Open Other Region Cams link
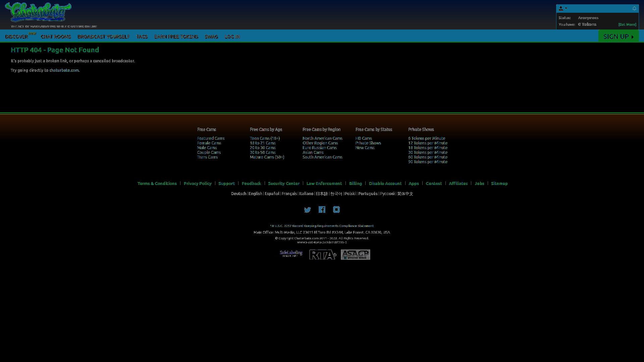 click(x=320, y=143)
